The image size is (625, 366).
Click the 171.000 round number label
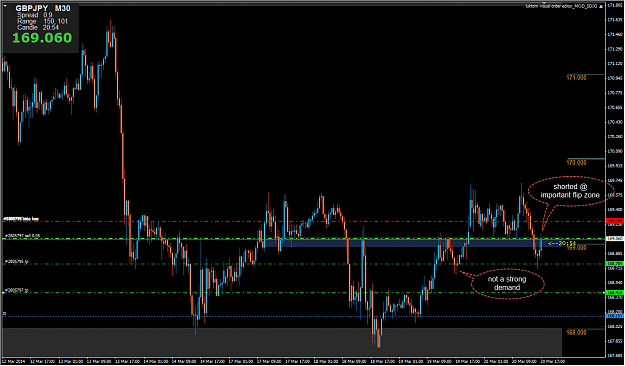576,78
